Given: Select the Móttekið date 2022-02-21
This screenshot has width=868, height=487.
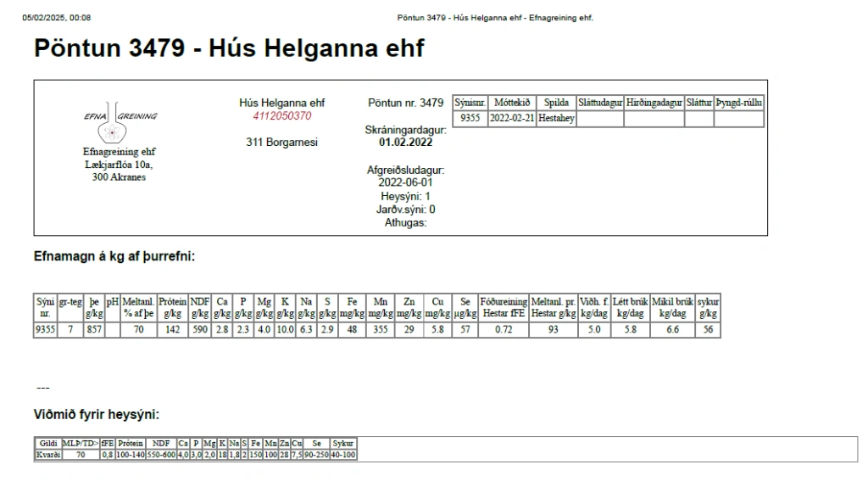Looking at the screenshot, I should click(512, 119).
